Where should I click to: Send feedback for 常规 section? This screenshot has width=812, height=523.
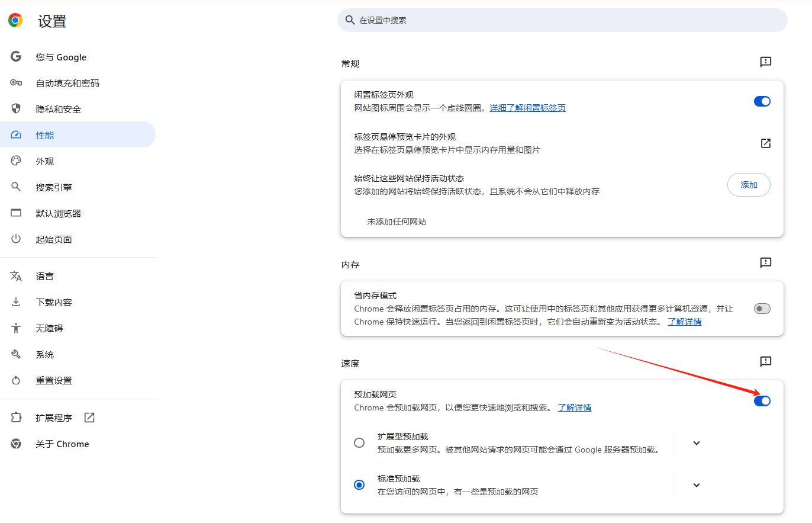tap(766, 62)
